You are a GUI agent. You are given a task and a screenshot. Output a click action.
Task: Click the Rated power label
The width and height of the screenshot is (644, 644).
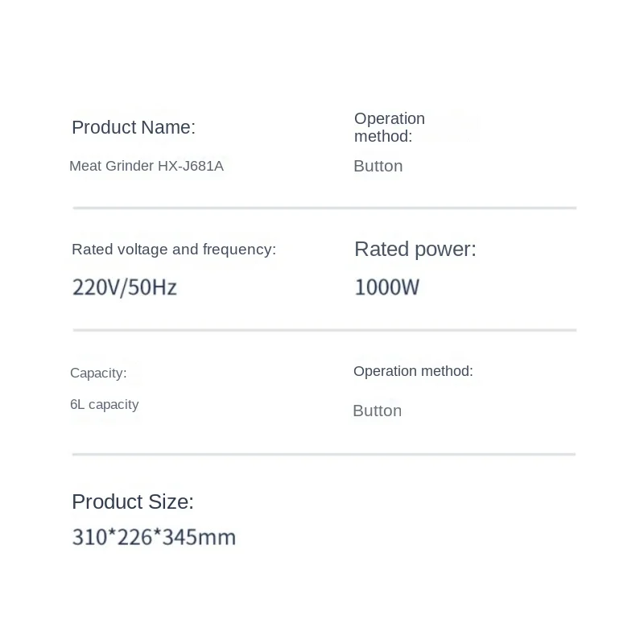click(415, 250)
